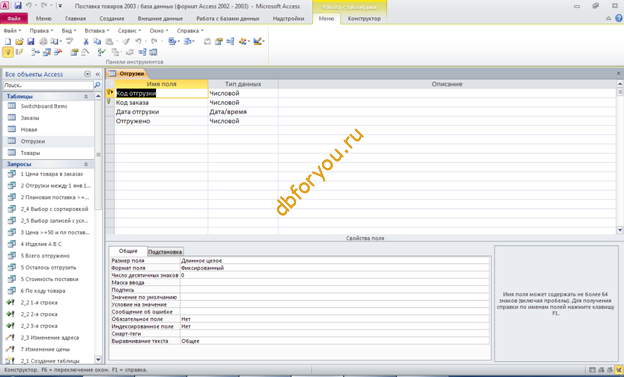Click the Cut scissors icon
Image resolution: width=624 pixels, height=377 pixels.
[86, 41]
